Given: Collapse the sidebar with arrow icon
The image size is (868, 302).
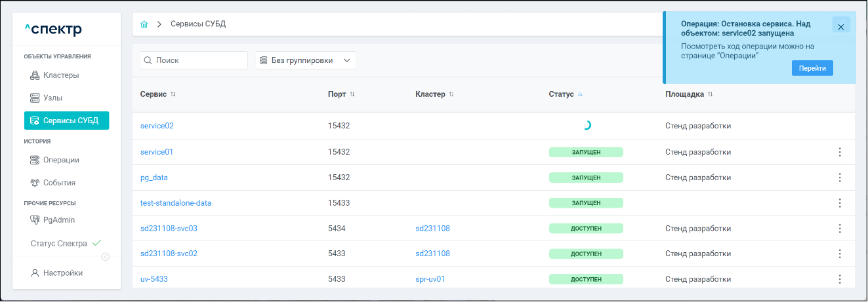Looking at the screenshot, I should (x=105, y=257).
